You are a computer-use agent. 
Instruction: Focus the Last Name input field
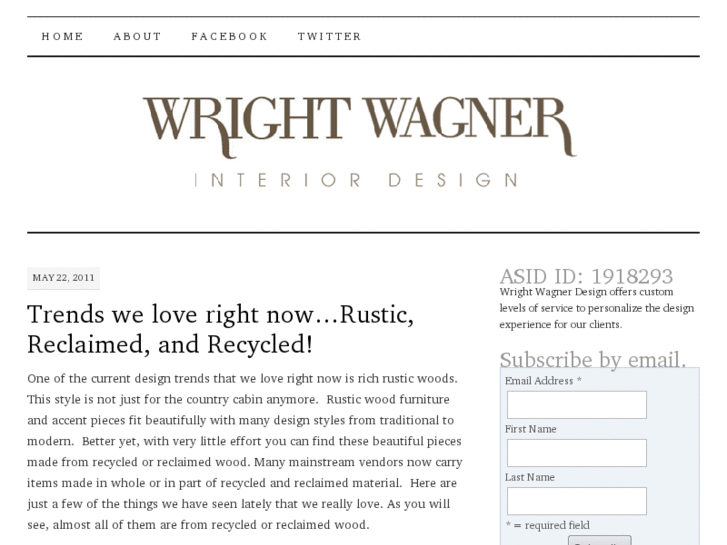click(x=576, y=501)
